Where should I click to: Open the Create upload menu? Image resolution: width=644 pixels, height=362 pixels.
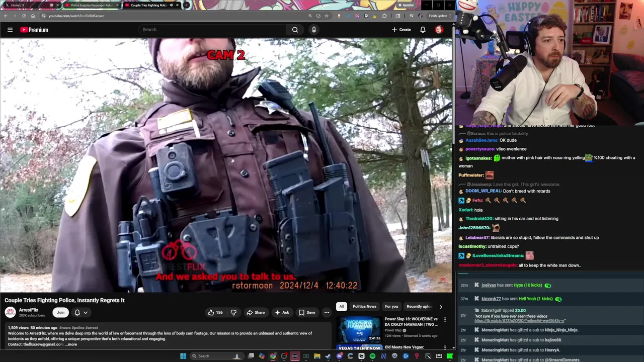click(401, 30)
